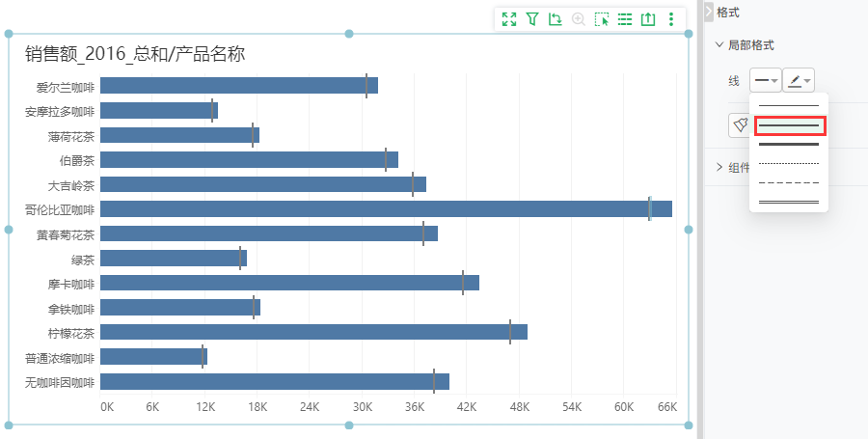Click the 绿茶 axis label

[x=83, y=260]
